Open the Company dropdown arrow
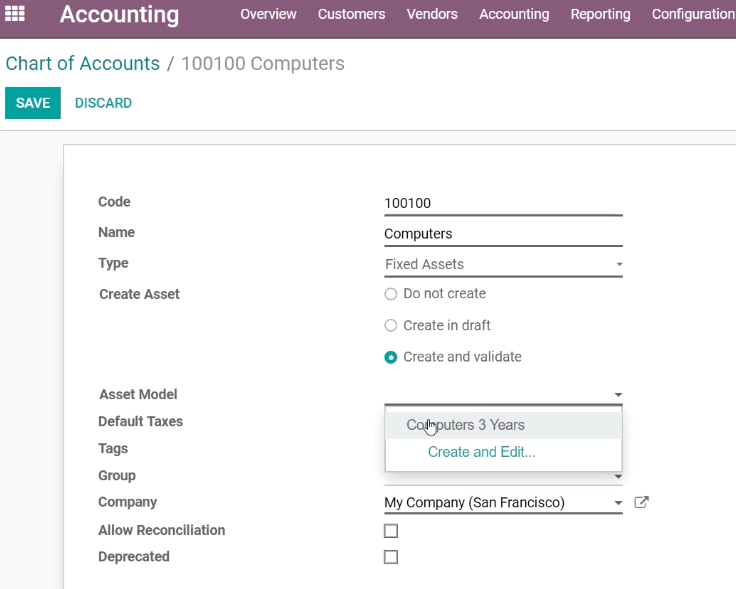This screenshot has width=736, height=589. (x=618, y=503)
